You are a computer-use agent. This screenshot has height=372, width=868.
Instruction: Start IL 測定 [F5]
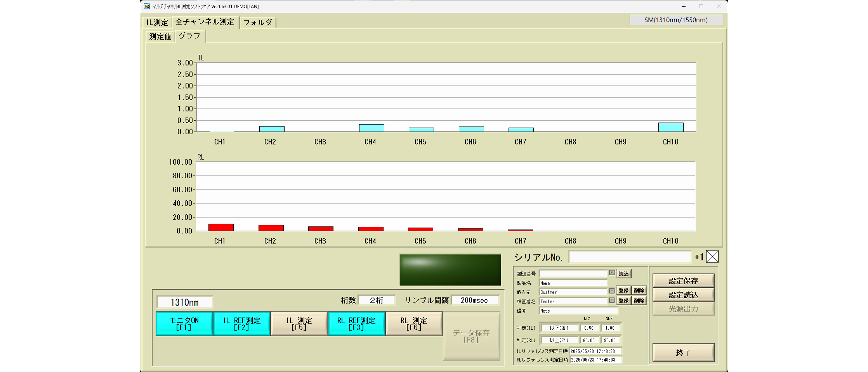click(x=299, y=324)
